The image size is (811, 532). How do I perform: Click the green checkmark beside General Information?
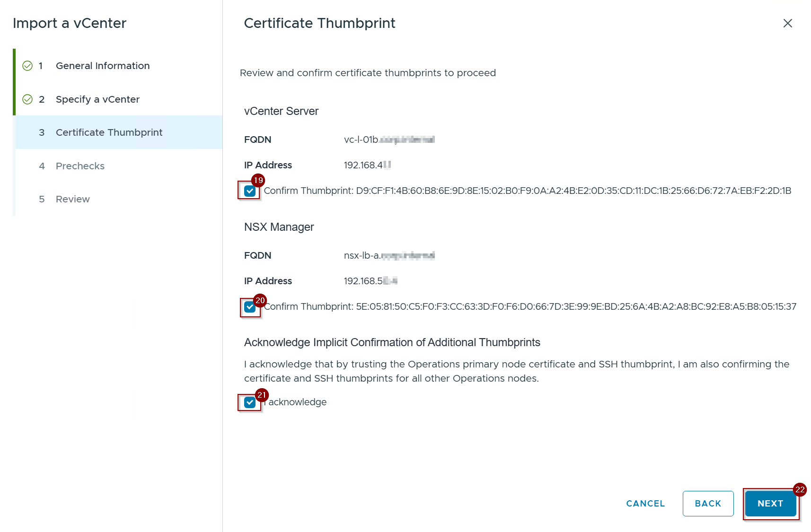pyautogui.click(x=27, y=66)
